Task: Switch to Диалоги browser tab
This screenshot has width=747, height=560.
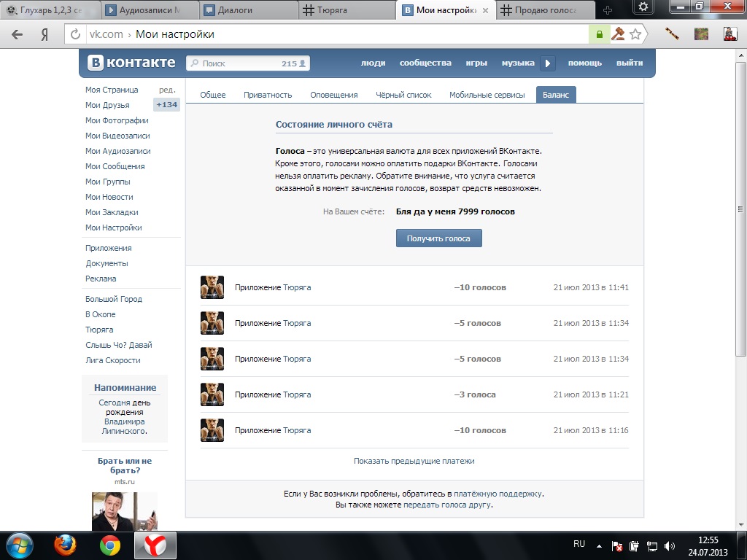Action: [248, 10]
